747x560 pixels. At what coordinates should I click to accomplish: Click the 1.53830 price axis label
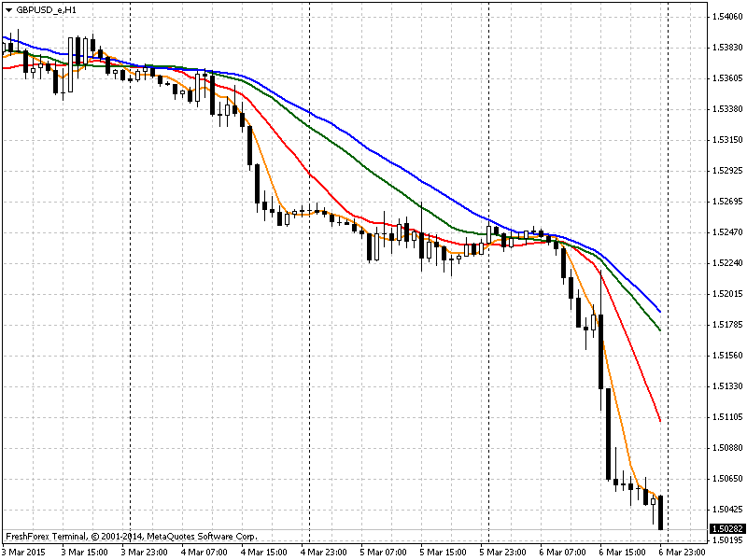click(727, 48)
